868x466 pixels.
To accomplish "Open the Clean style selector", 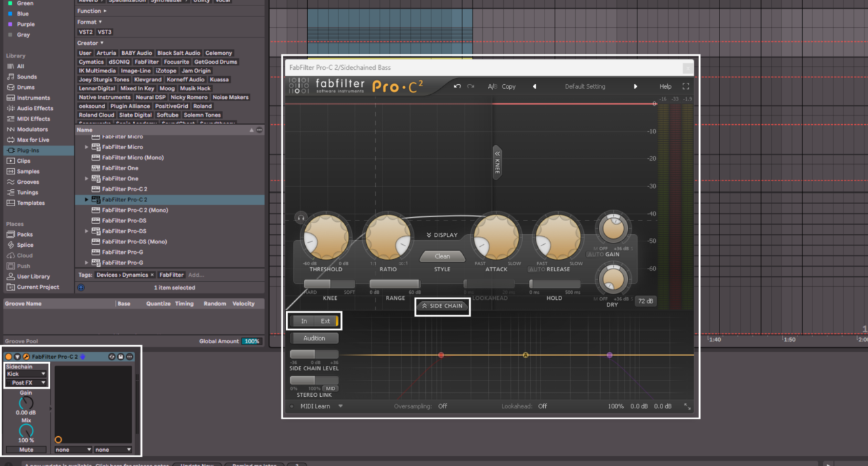I will tap(442, 256).
